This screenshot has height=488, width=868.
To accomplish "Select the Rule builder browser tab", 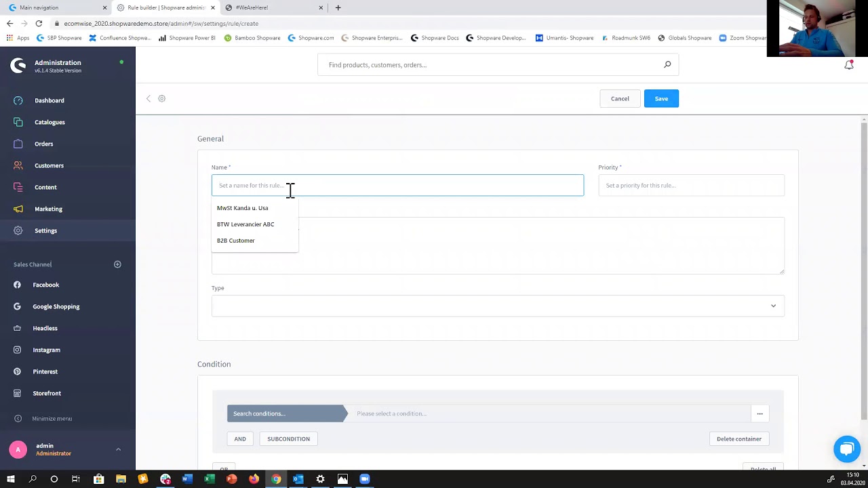I will tap(165, 7).
